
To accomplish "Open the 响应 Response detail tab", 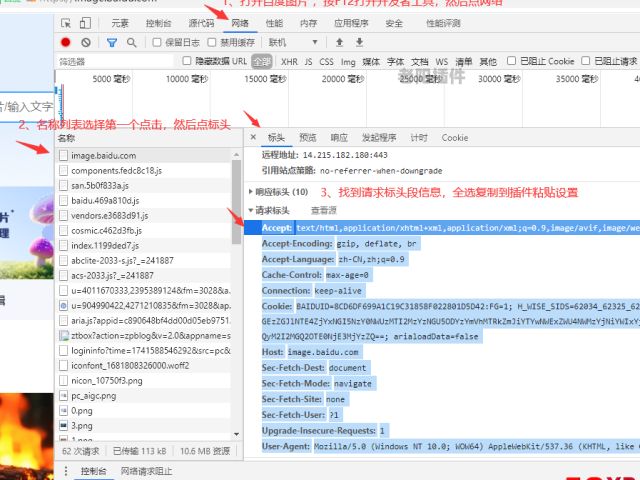I will (339, 138).
